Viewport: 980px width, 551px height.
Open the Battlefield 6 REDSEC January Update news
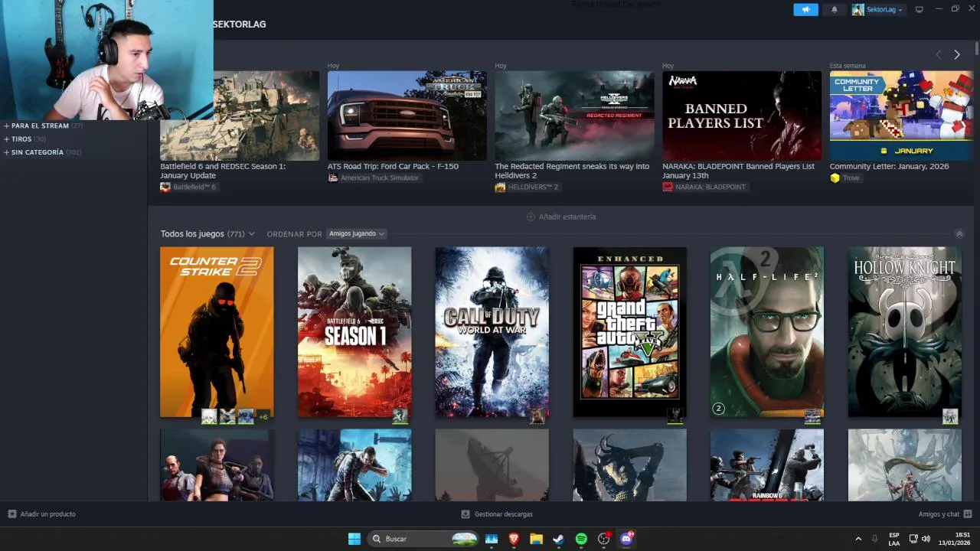click(240, 116)
